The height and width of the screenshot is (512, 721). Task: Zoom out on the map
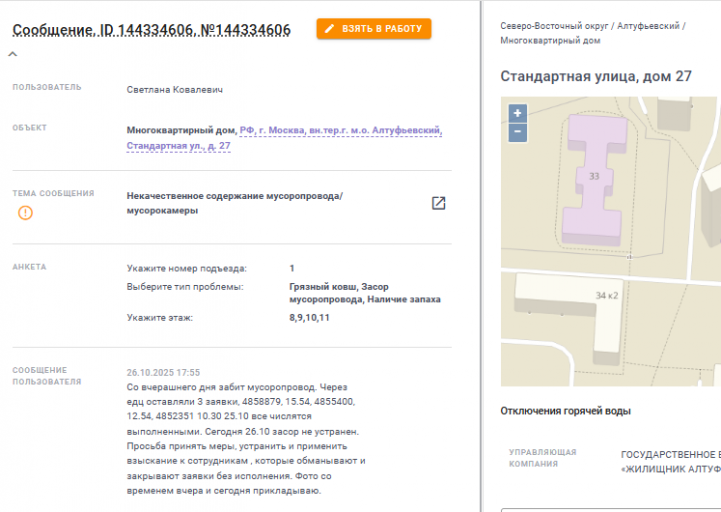[517, 132]
